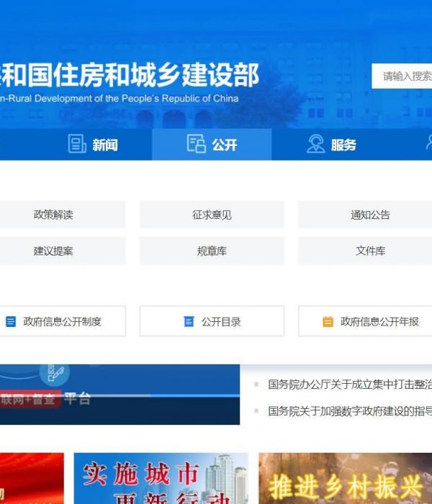
Task: Open 规章库 regulations library
Action: tap(212, 251)
